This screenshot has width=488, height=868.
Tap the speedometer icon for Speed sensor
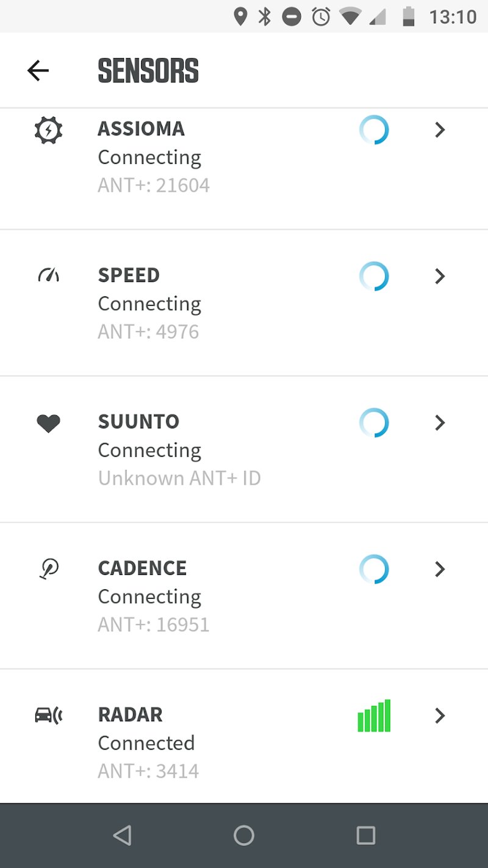tap(48, 276)
